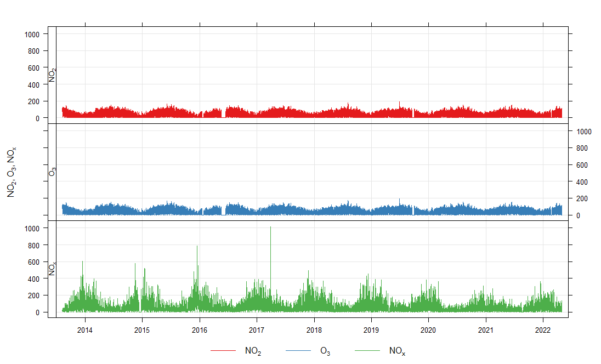Click the rotated O3 strip label of the middle panel
Viewport: 601px width, 364px height.
[x=52, y=171]
